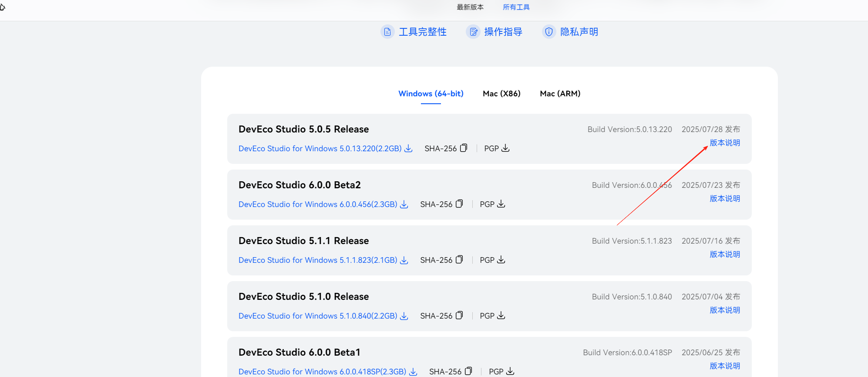Viewport: 868px width, 377px height.
Task: Download PGP for DevEco Studio 5.1.1 Release
Action: coord(501,260)
